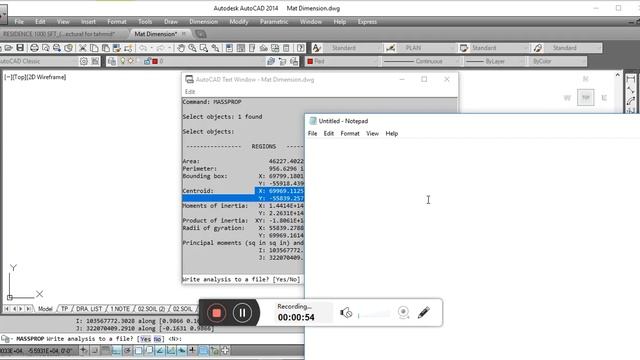The width and height of the screenshot is (640, 360).
Task: Open the Express menu
Action: click(367, 22)
